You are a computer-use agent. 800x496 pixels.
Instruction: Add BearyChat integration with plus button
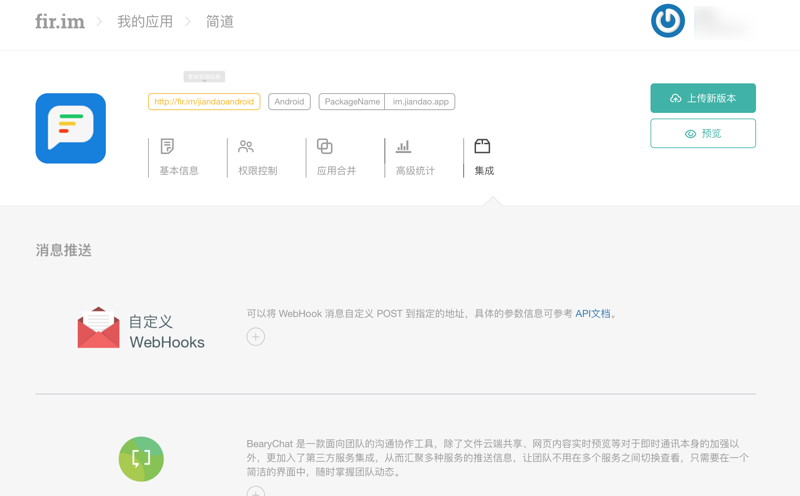click(x=256, y=492)
